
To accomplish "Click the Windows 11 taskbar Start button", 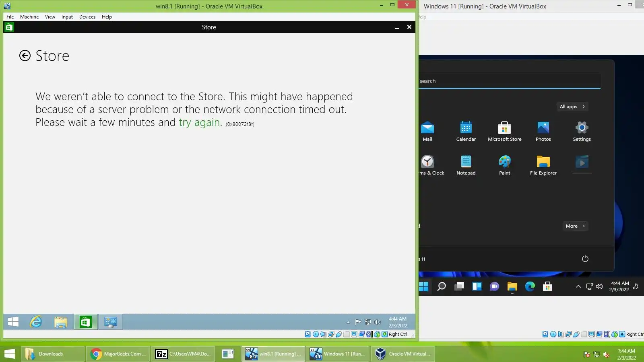I will pos(424,286).
